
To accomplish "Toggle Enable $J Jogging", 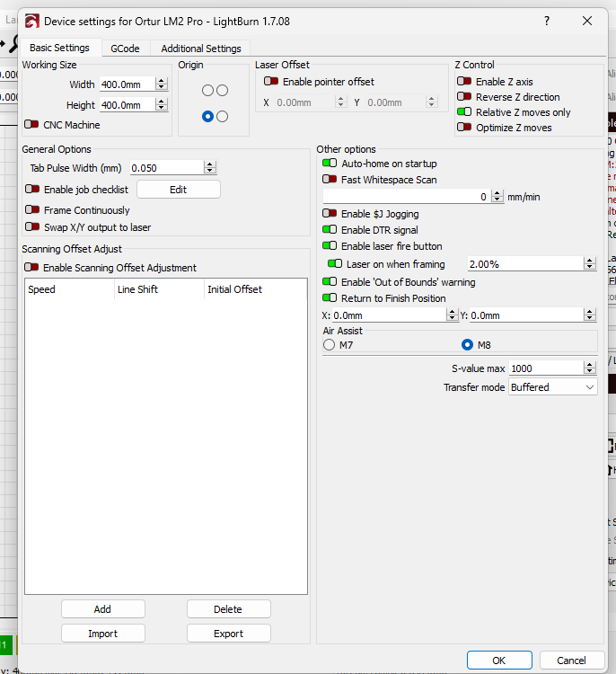I will tap(330, 214).
